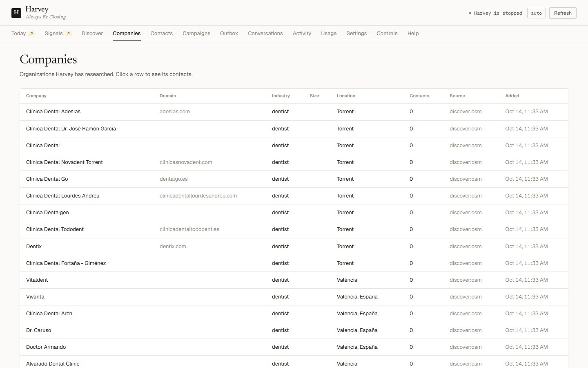Click the Harvey stopped status dot
Image resolution: width=588 pixels, height=368 pixels.
click(470, 13)
